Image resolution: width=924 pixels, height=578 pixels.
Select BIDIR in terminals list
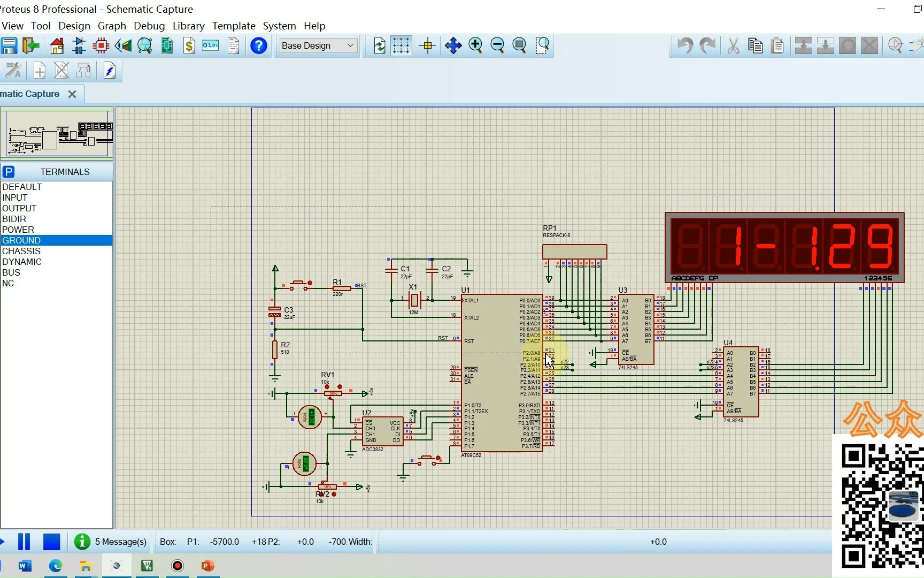click(57, 219)
